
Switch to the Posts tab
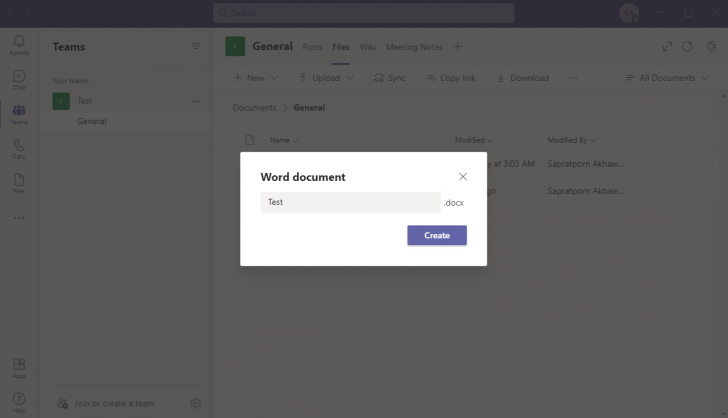312,47
